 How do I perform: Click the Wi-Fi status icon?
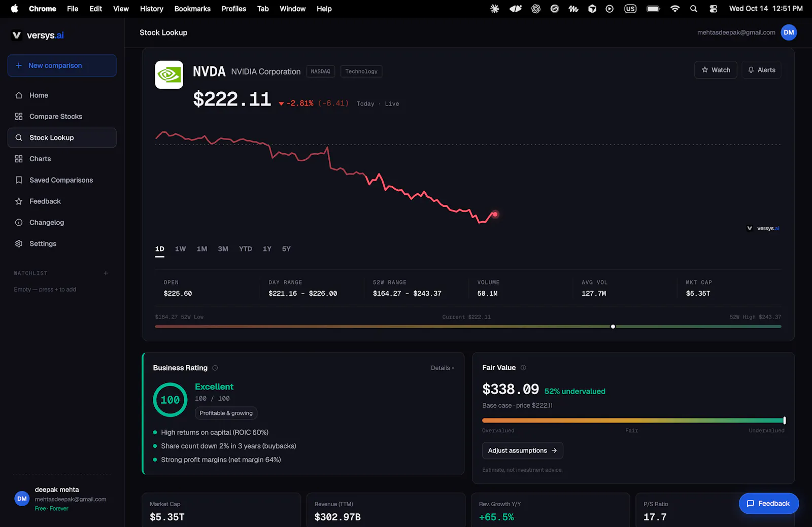tap(675, 9)
